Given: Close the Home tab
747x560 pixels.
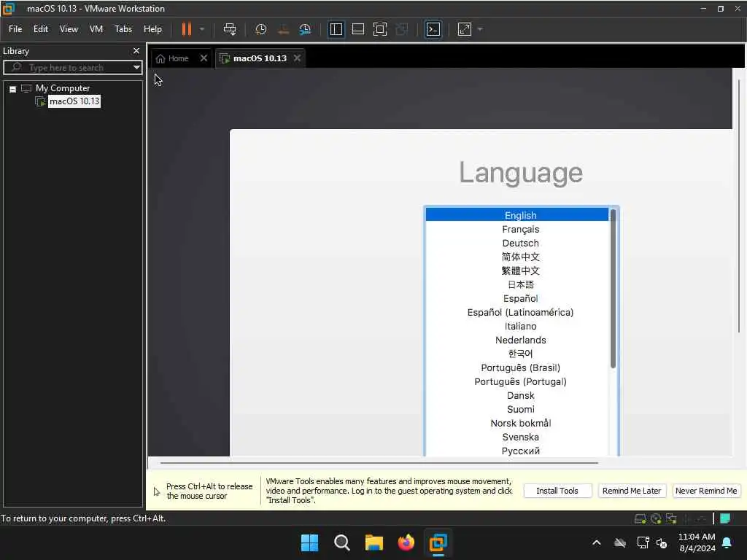Looking at the screenshot, I should click(204, 58).
